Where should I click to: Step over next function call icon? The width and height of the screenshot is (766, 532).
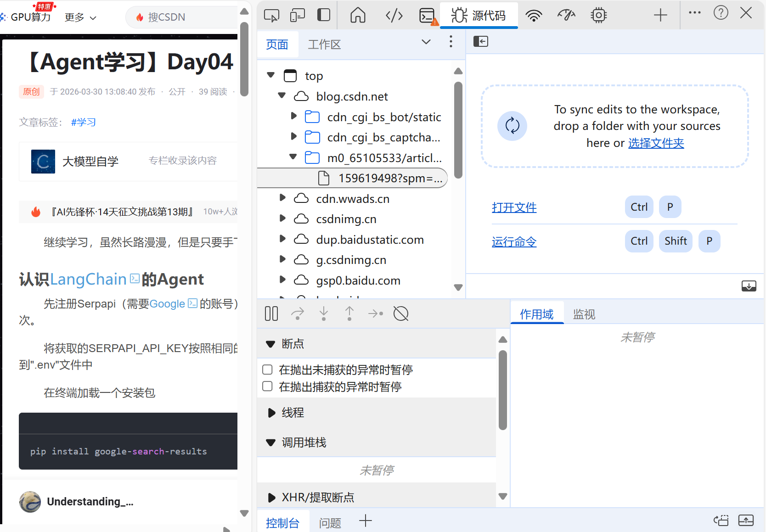click(x=298, y=314)
